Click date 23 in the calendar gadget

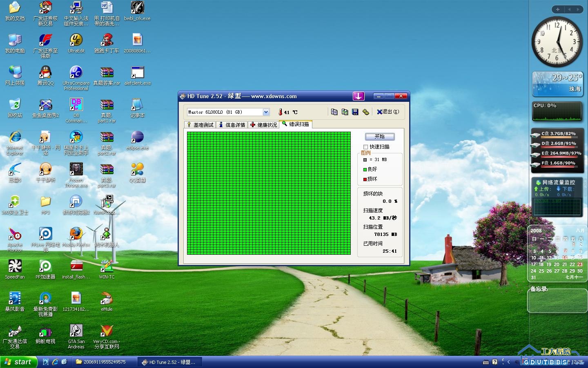coord(580,264)
